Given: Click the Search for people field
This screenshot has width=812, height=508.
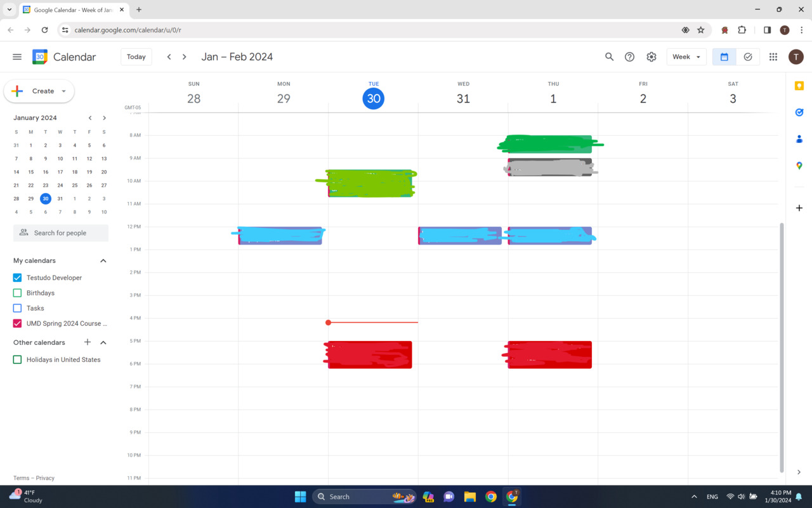Looking at the screenshot, I should (x=60, y=233).
